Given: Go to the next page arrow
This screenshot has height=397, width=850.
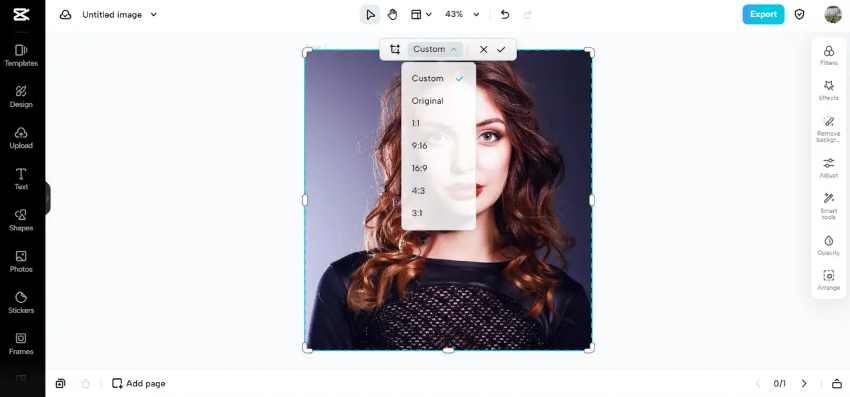Looking at the screenshot, I should pyautogui.click(x=804, y=383).
